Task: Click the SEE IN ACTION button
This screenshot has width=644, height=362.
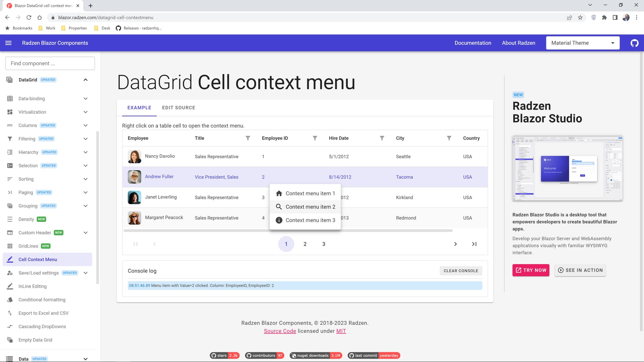Action: 580,270
